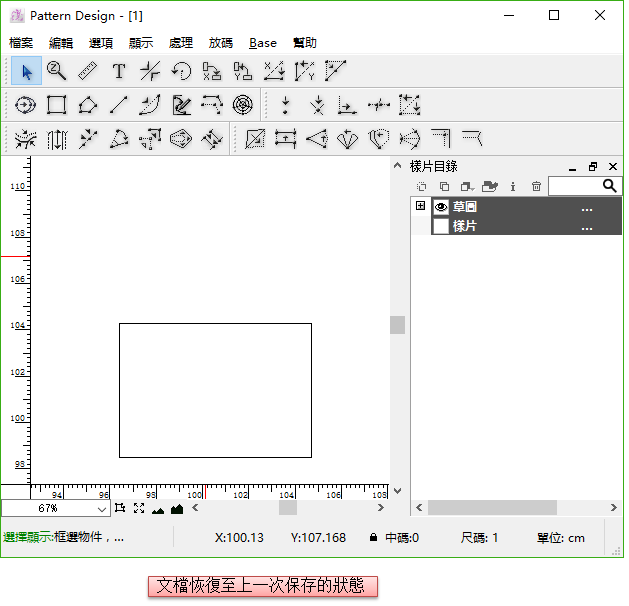Click the search field in 樣片目錄
The image size is (629, 606).
pos(574,186)
